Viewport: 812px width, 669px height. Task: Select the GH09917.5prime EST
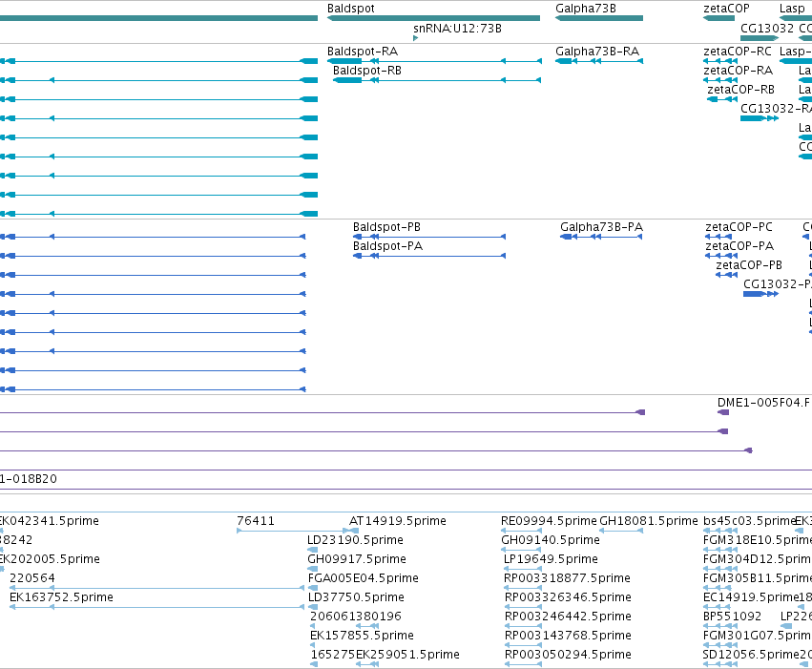[x=312, y=569]
